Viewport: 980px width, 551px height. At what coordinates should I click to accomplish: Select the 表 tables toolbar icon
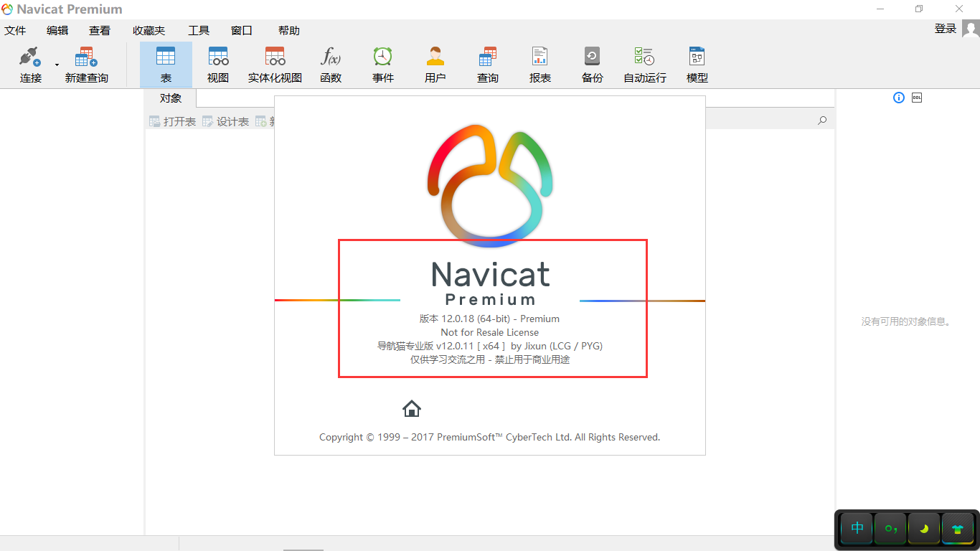point(166,57)
